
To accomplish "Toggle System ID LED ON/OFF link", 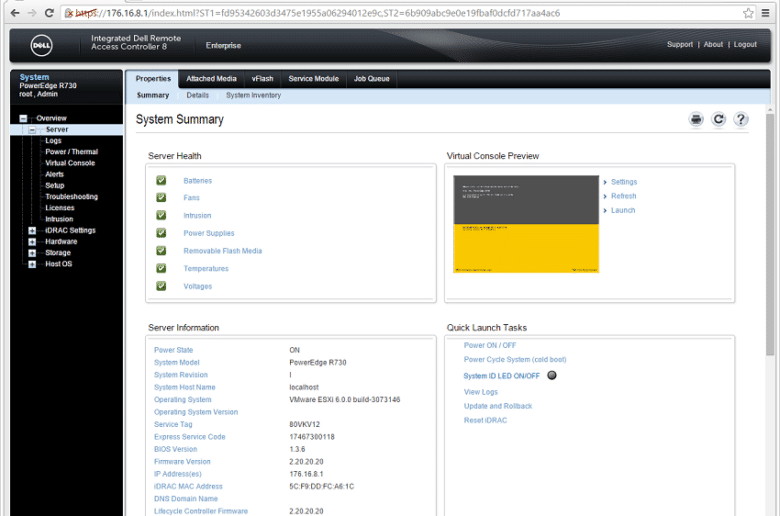I will point(501,376).
